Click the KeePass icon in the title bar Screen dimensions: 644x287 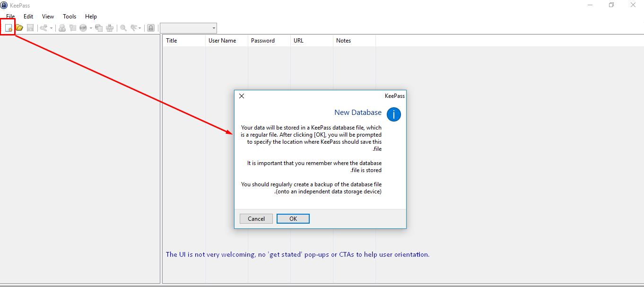(x=4, y=5)
